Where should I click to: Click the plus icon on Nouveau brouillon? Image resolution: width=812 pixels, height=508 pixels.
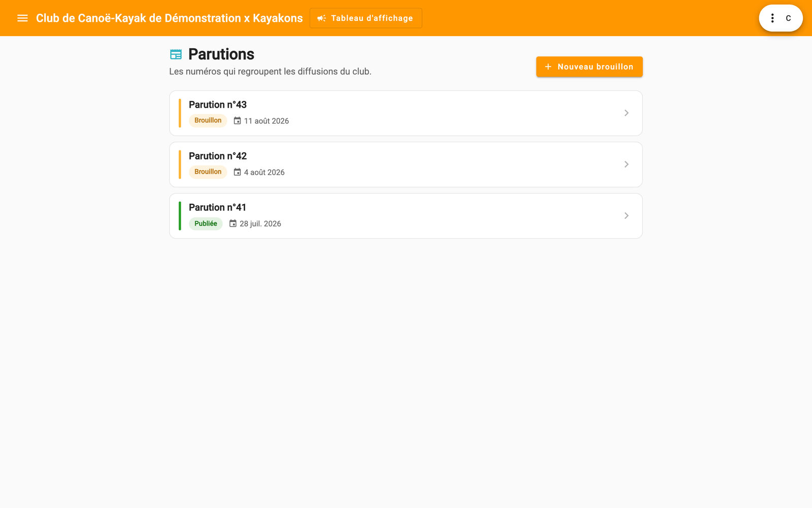coord(548,67)
